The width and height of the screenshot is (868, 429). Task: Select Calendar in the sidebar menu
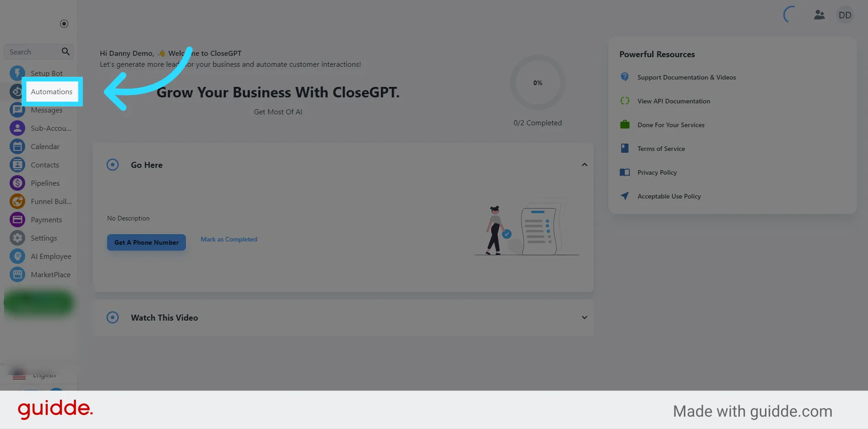pyautogui.click(x=45, y=146)
